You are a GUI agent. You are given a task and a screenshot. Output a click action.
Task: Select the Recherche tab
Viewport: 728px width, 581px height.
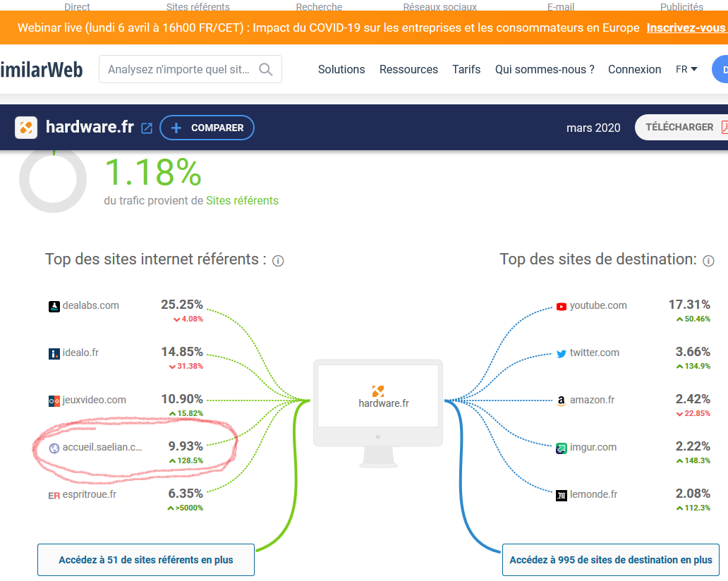tap(319, 6)
